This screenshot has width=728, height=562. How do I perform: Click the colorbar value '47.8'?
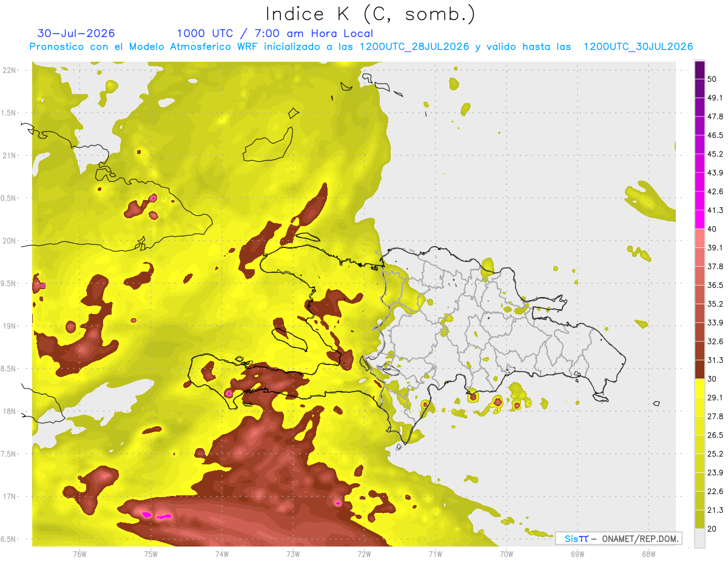715,116
